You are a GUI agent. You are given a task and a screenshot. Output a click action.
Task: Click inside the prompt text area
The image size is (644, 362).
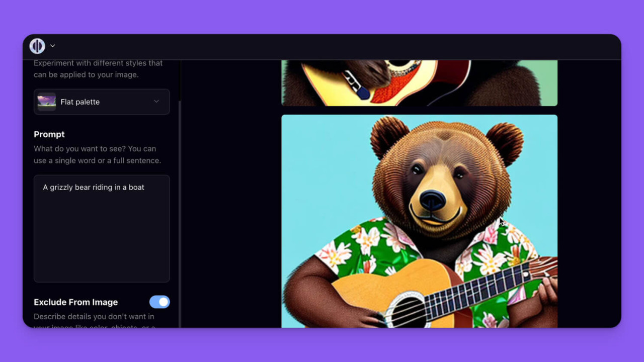(x=102, y=236)
